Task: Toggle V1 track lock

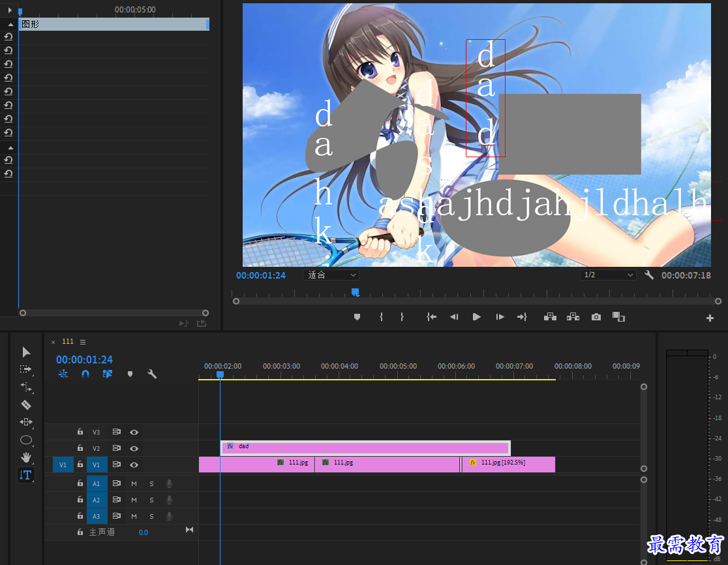Action: 80,465
